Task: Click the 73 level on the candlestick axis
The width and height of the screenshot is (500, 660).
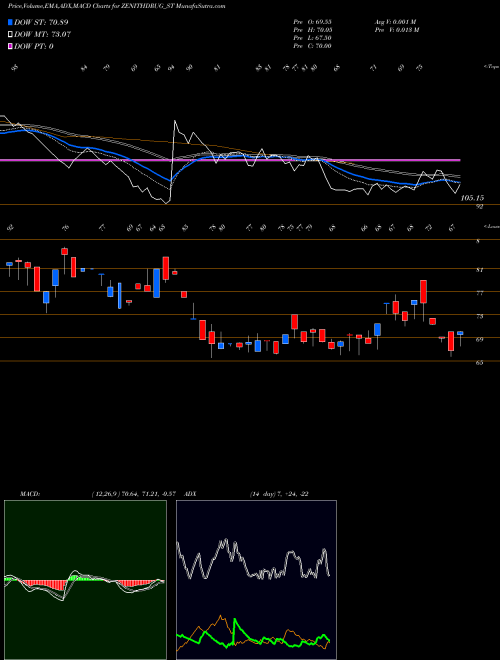Action: coord(479,317)
